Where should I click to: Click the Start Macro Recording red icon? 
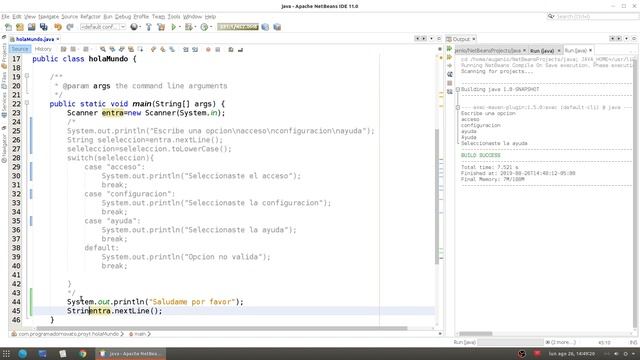click(x=208, y=49)
